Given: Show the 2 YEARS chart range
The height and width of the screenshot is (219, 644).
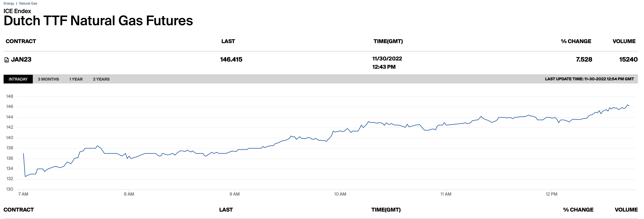Looking at the screenshot, I should (101, 79).
